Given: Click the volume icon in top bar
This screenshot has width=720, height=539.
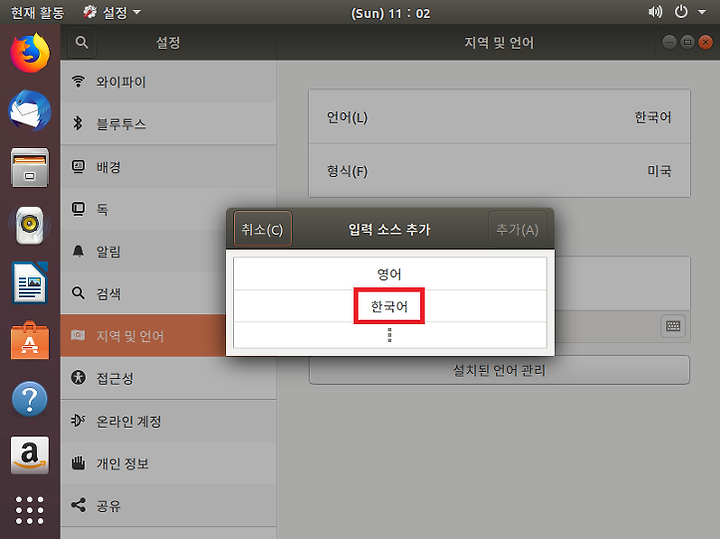Looking at the screenshot, I should click(655, 12).
